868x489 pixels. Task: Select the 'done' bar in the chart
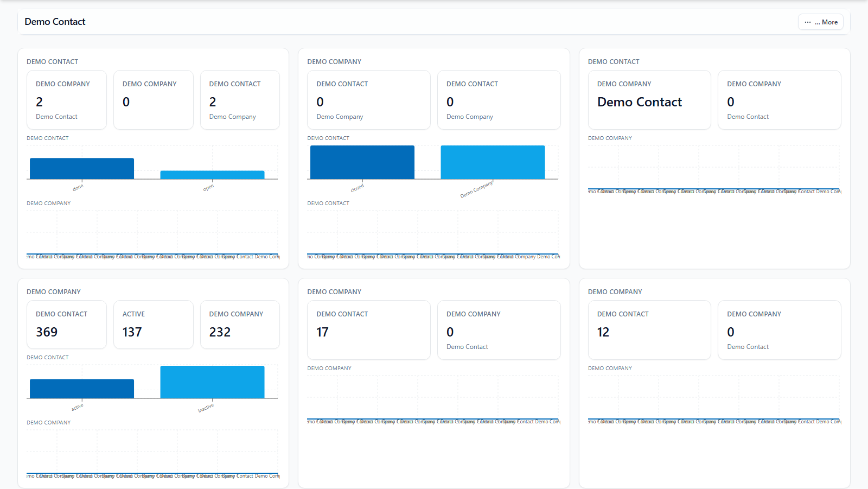click(82, 168)
